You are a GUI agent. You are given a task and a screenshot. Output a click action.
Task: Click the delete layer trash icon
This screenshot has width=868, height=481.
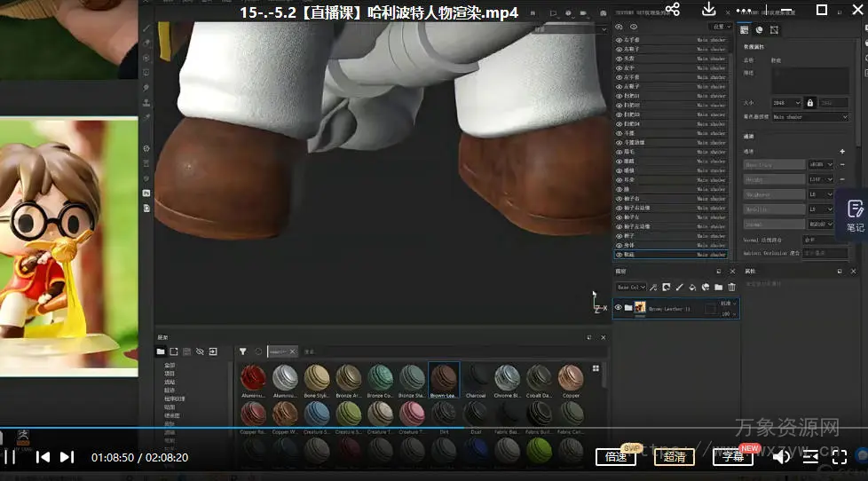pos(731,288)
